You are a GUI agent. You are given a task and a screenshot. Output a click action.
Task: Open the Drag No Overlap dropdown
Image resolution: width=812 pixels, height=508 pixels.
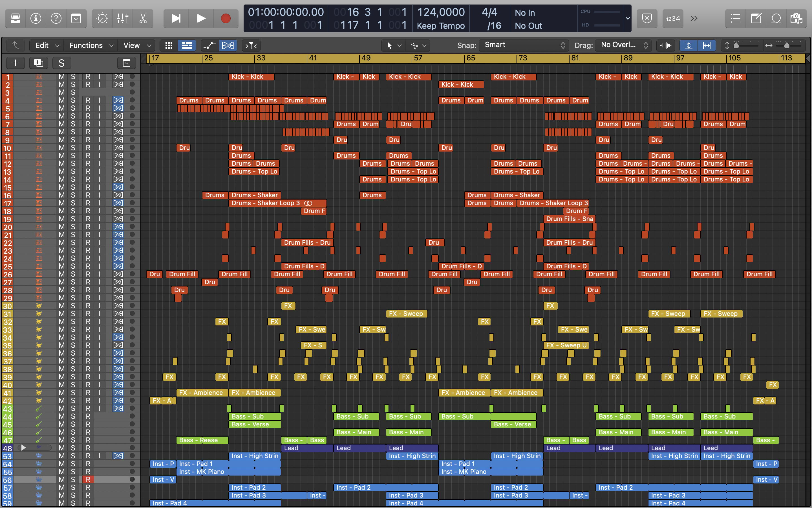click(623, 45)
